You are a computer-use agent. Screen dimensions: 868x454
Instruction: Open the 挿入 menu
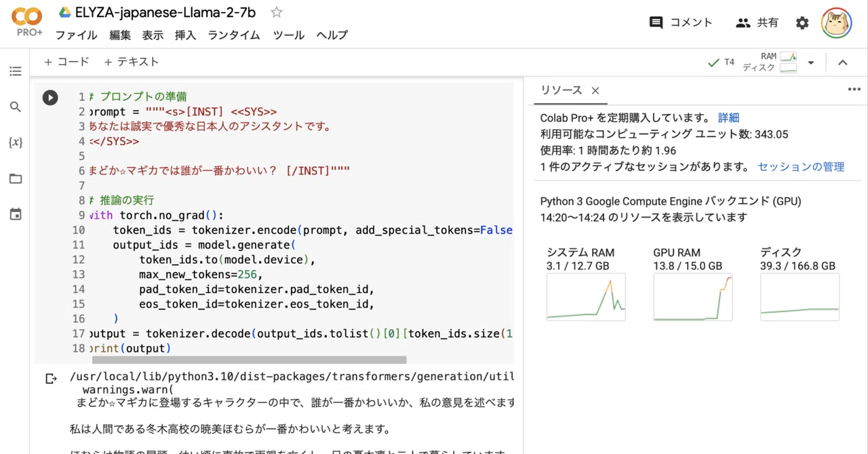185,35
